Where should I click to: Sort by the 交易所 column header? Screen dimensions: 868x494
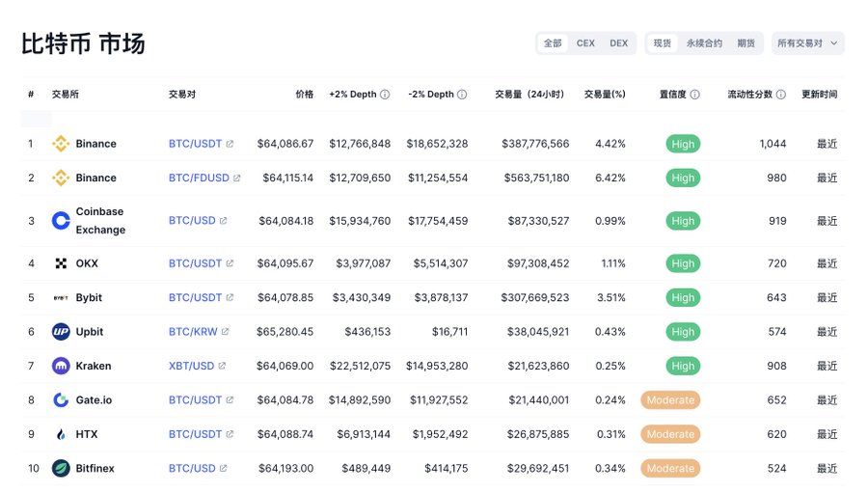click(x=66, y=95)
